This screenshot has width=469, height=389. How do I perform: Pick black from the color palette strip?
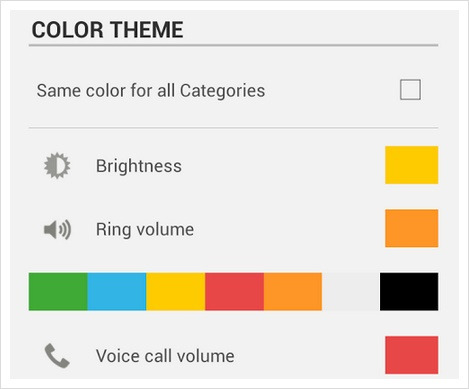coord(409,292)
